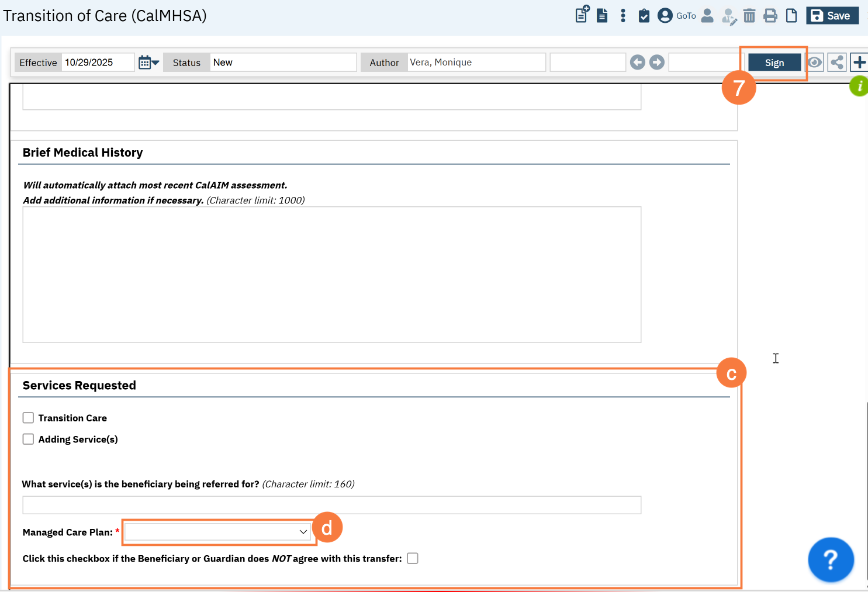This screenshot has height=592, width=868.
Task: Click the green information icon
Action: click(859, 86)
